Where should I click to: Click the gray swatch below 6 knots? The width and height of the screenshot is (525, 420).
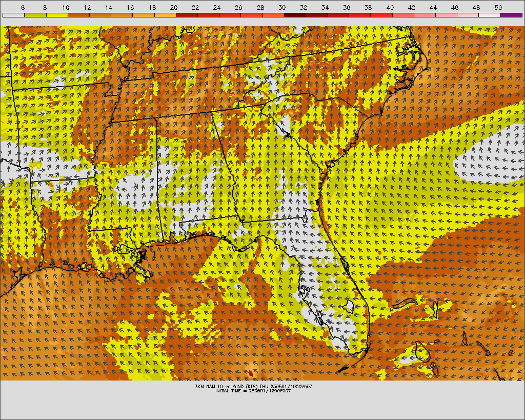pyautogui.click(x=13, y=15)
